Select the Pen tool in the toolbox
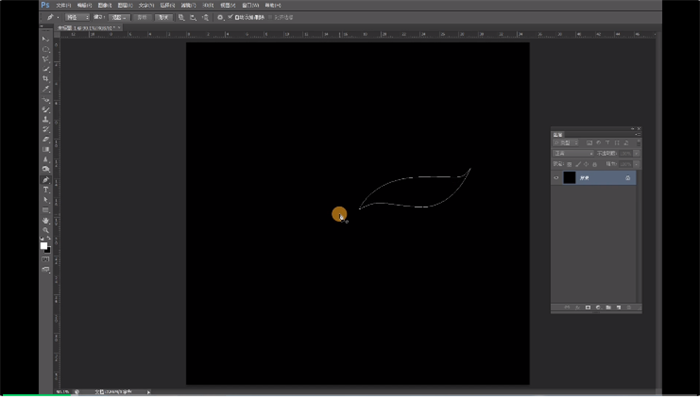 pyautogui.click(x=46, y=180)
